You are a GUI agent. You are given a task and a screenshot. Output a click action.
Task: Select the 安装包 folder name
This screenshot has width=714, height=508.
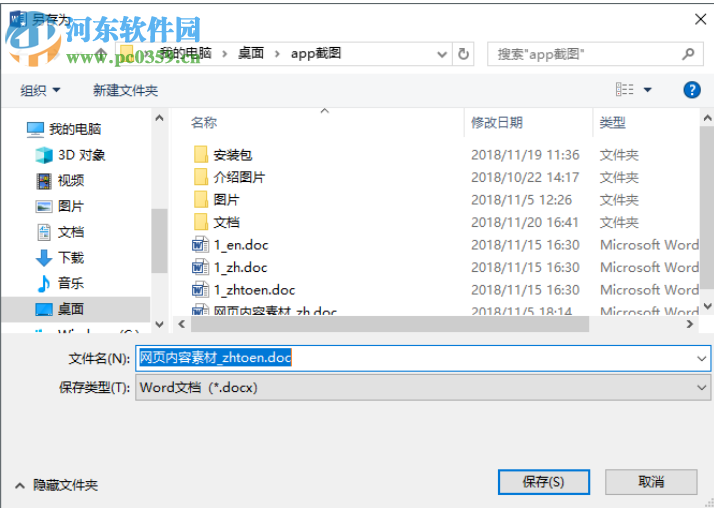[x=233, y=155]
